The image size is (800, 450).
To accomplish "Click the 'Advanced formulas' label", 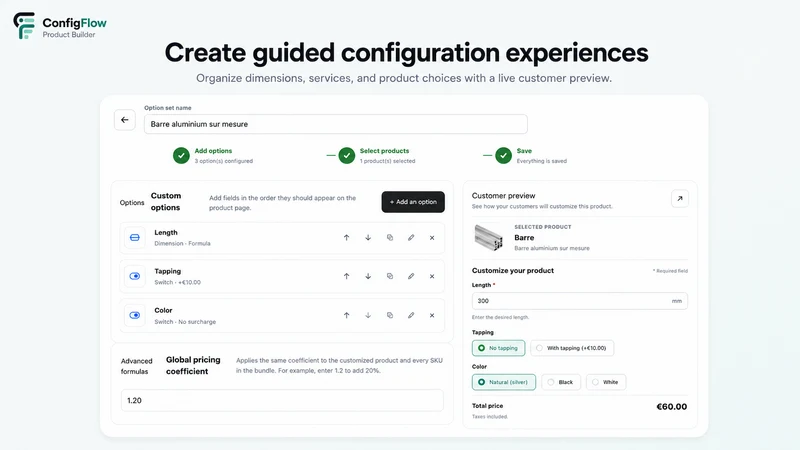I will [136, 366].
